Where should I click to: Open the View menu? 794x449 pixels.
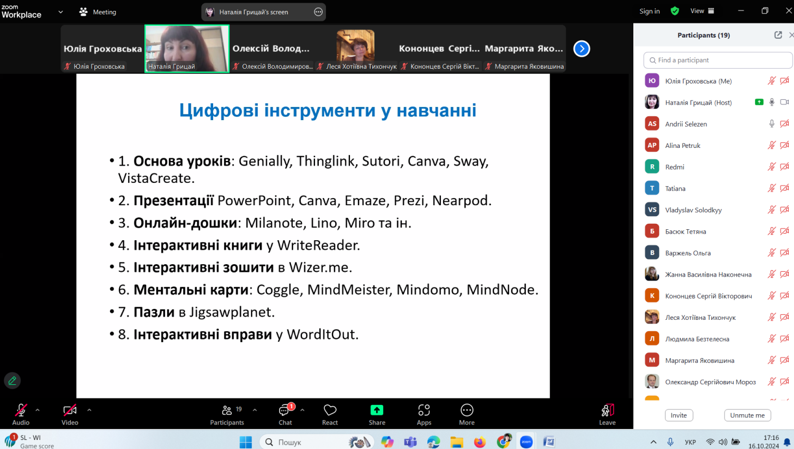click(x=702, y=11)
